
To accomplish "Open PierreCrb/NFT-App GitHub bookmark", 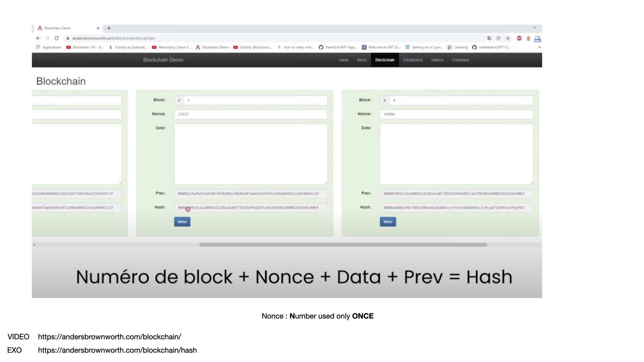I will pyautogui.click(x=338, y=47).
